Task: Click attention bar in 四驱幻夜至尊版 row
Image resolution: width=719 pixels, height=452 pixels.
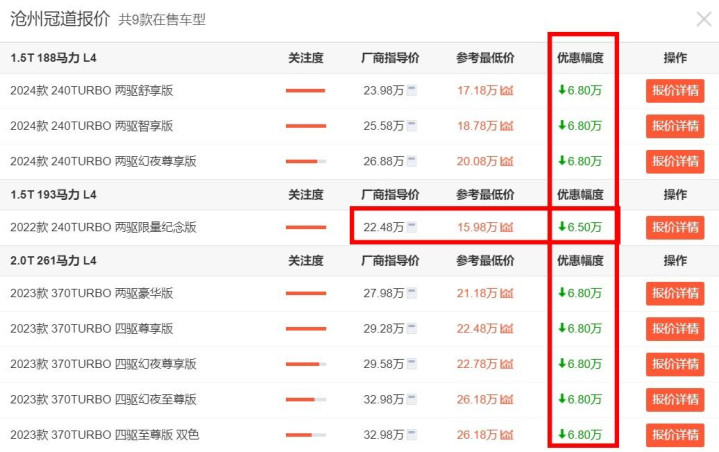Action: pyautogui.click(x=306, y=399)
